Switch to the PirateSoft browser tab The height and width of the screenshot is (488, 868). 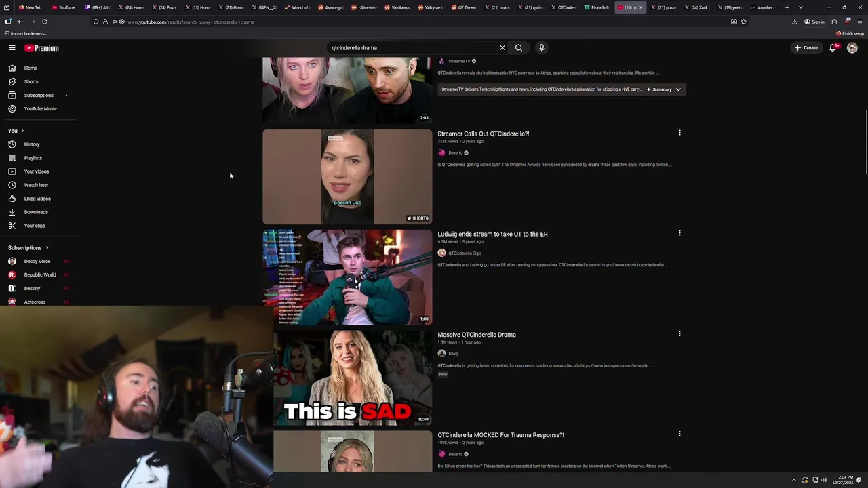tap(597, 7)
